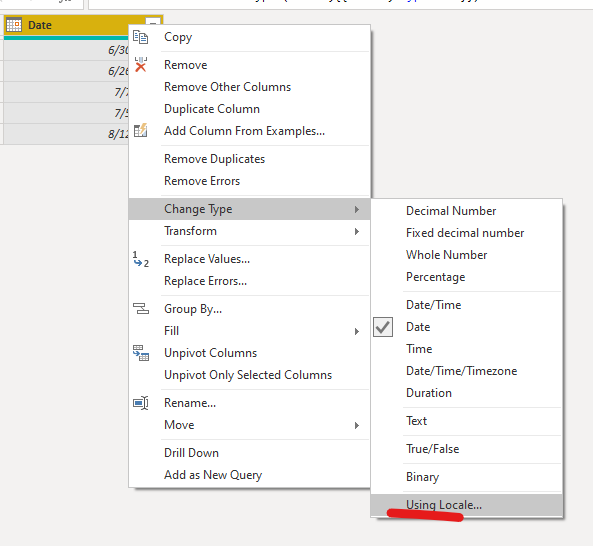The height and width of the screenshot is (546, 593).
Task: Click the Rename icon
Action: click(141, 403)
